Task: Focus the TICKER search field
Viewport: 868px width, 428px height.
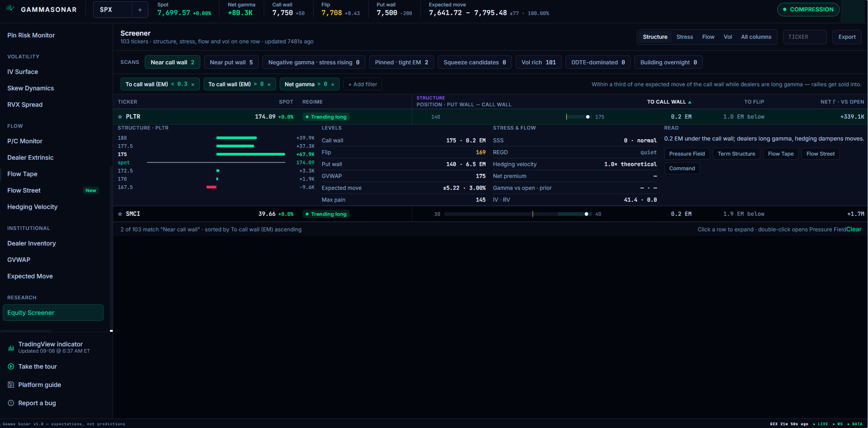Action: pyautogui.click(x=805, y=37)
